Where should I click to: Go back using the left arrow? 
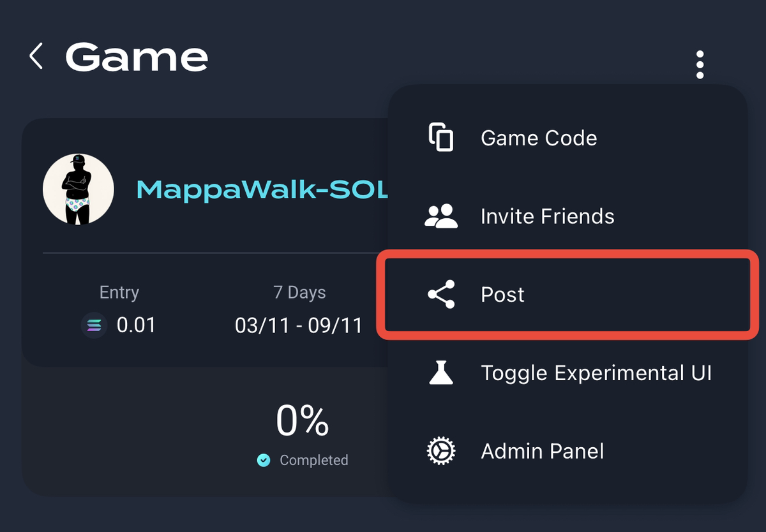click(36, 57)
